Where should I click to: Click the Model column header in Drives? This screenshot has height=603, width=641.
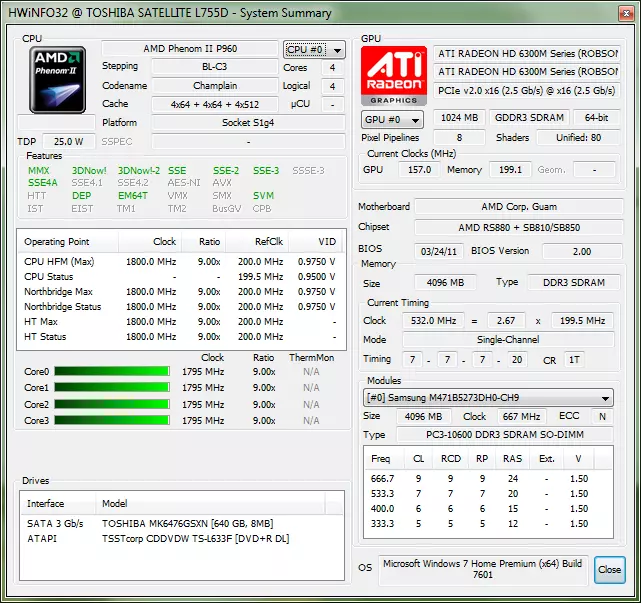tap(211, 504)
